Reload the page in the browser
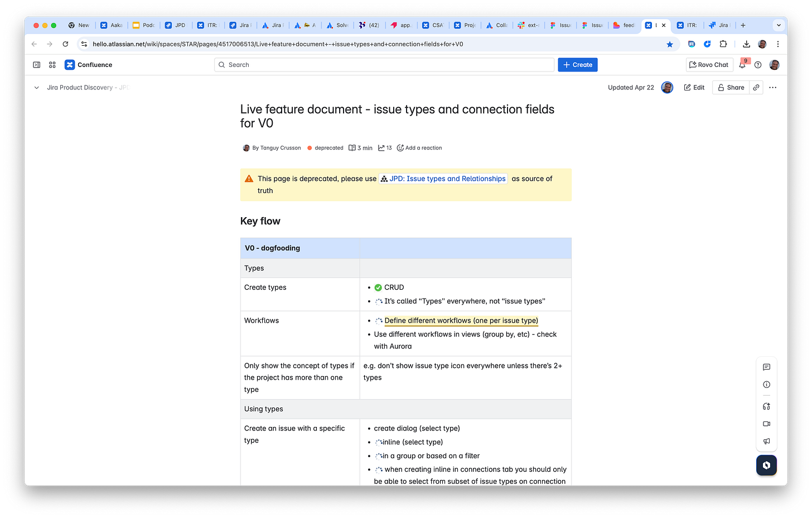Screen dimensions: 812x518 point(65,44)
